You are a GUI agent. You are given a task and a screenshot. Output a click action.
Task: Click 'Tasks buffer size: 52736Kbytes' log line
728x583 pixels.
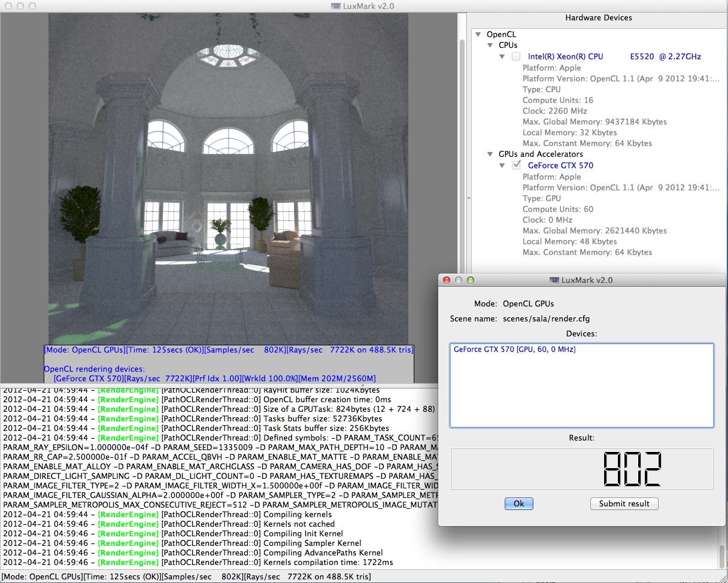[x=192, y=418]
